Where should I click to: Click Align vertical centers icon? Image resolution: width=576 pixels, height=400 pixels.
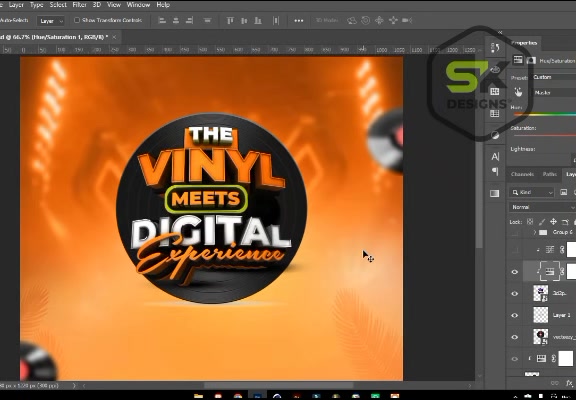[244, 21]
